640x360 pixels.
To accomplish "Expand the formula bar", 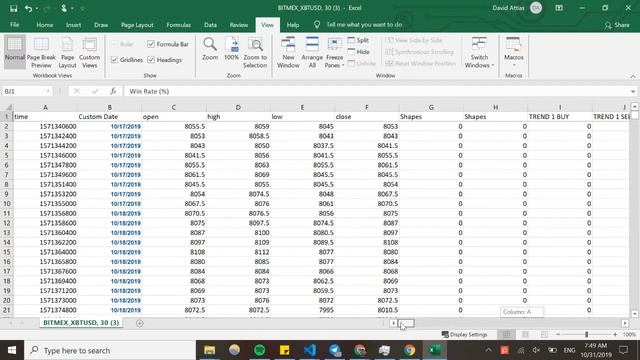I will (633, 91).
